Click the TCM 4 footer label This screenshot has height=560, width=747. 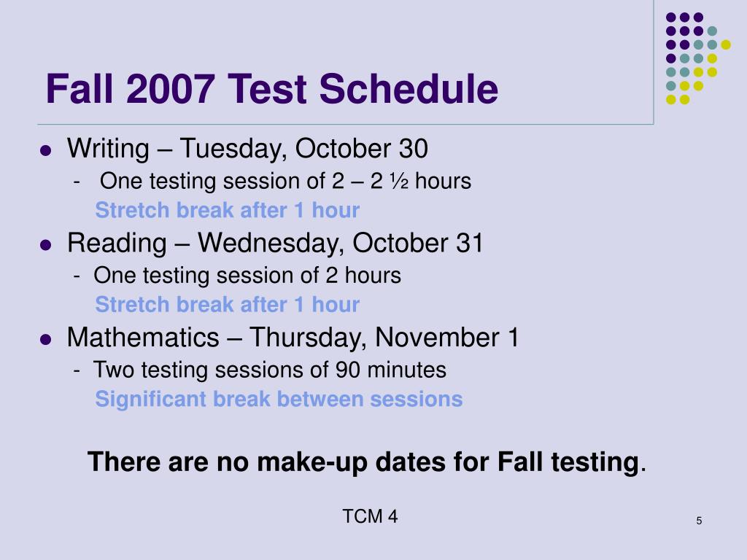coord(370,516)
